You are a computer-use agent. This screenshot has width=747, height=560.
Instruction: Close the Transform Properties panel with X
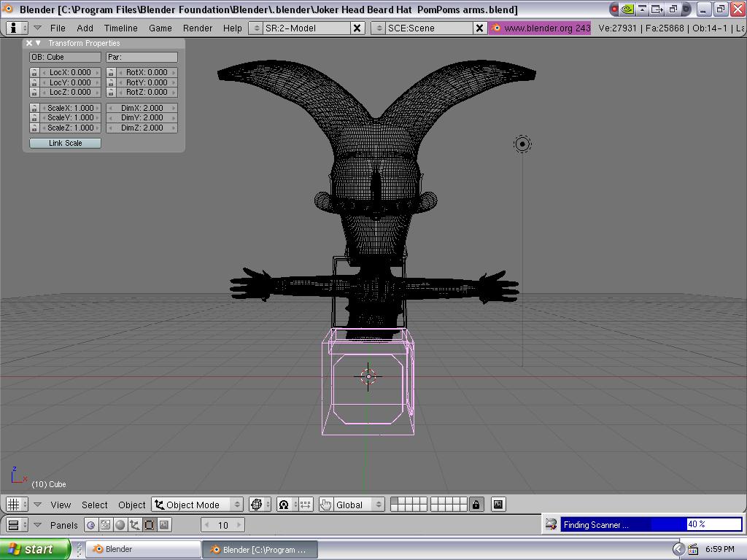(x=29, y=43)
